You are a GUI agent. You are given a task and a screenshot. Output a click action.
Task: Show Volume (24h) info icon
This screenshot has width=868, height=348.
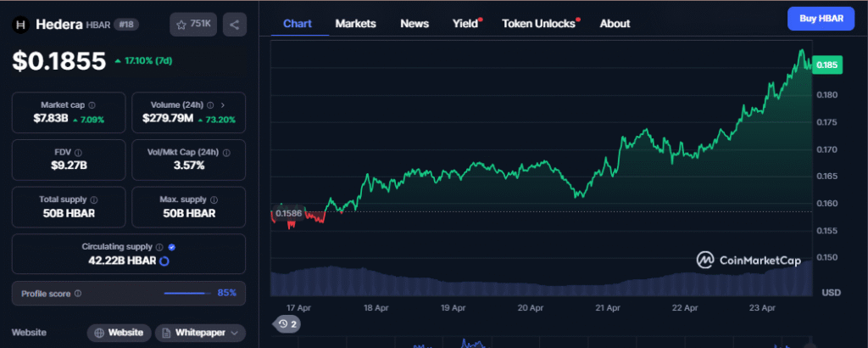tap(210, 104)
